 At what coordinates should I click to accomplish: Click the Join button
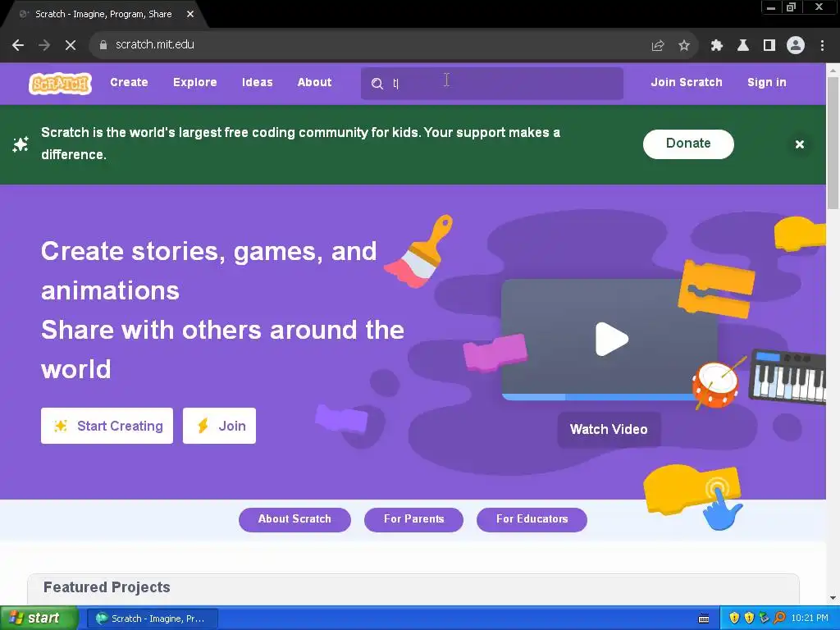click(219, 426)
